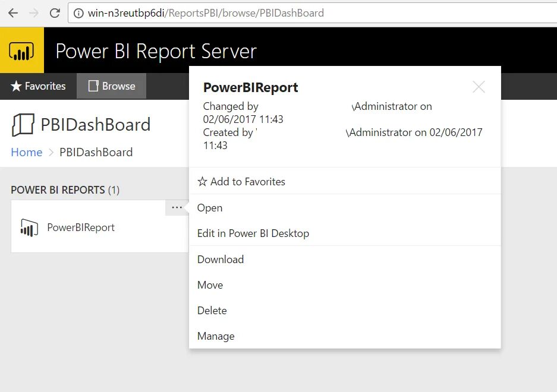Screen dimensions: 557x392
Task: Reload the page with refresh icon
Action: point(55,13)
